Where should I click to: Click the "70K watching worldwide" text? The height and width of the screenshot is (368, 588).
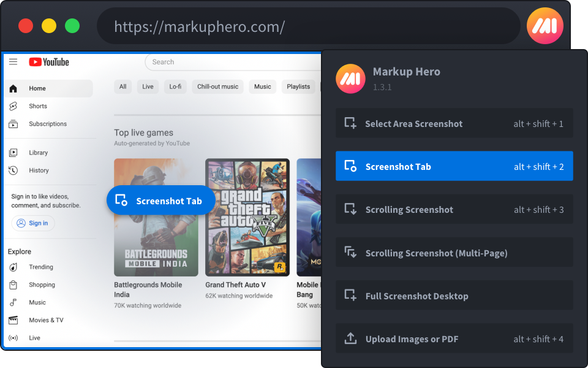pyautogui.click(x=148, y=305)
